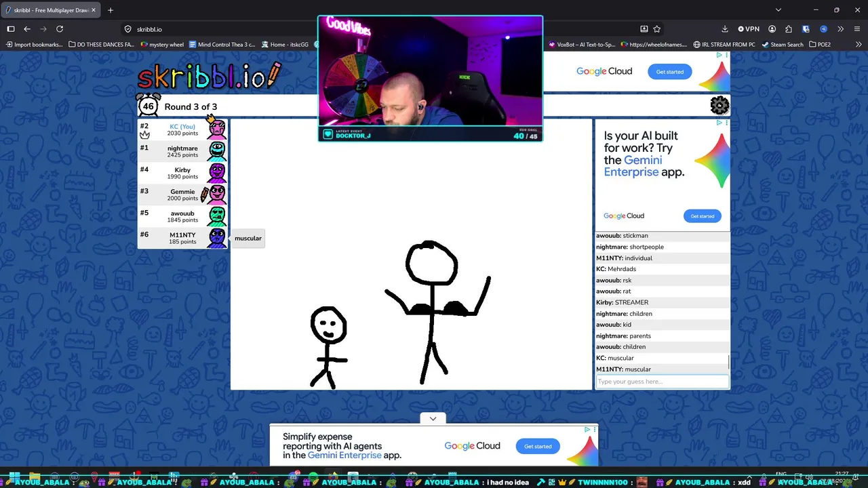Open Mind Control Thea 3 bookmark
Image resolution: width=868 pixels, height=488 pixels.
click(x=222, y=45)
